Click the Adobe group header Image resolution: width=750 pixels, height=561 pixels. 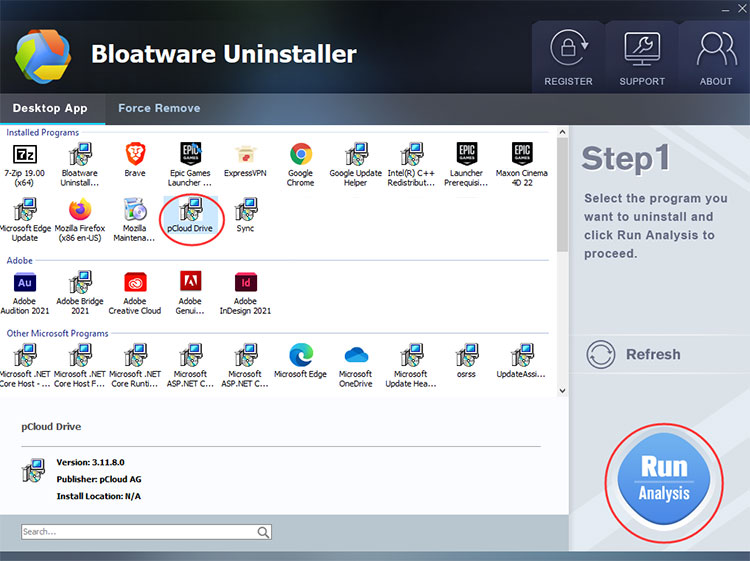point(20,261)
